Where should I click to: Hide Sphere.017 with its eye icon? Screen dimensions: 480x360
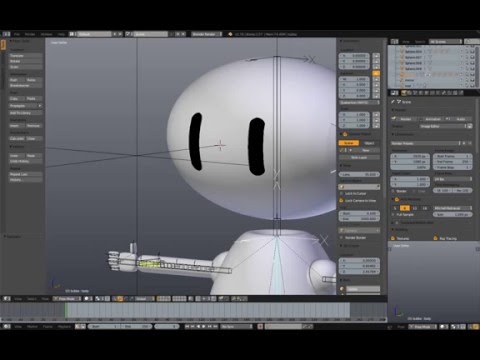tap(462, 57)
